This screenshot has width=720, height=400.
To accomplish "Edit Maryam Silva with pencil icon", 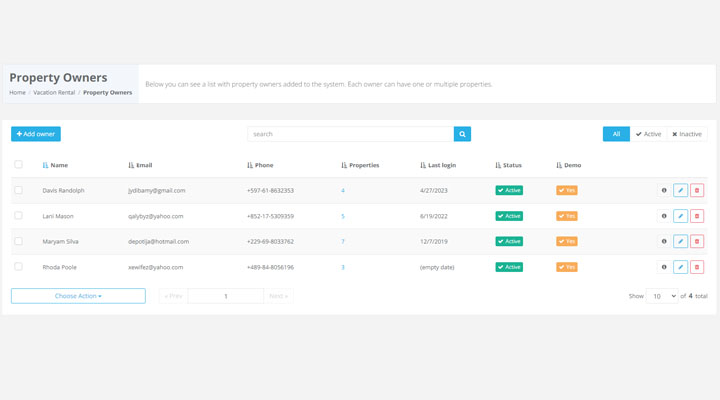I will pyautogui.click(x=681, y=241).
